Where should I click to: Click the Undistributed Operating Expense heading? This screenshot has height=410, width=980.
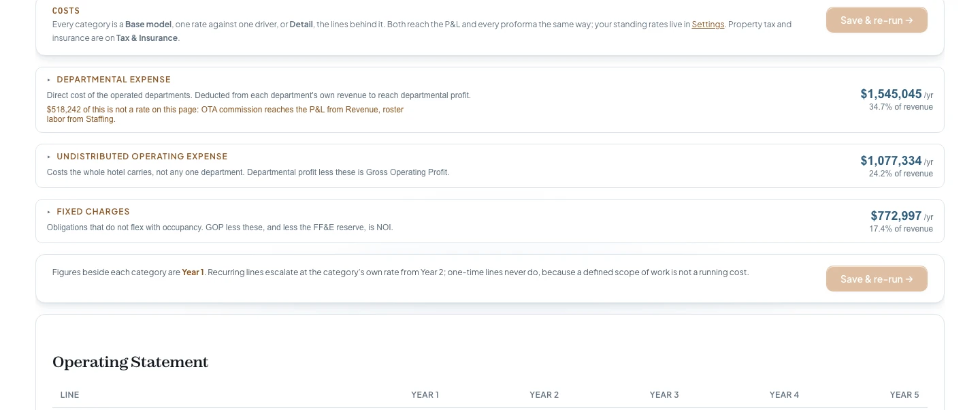[x=142, y=157]
